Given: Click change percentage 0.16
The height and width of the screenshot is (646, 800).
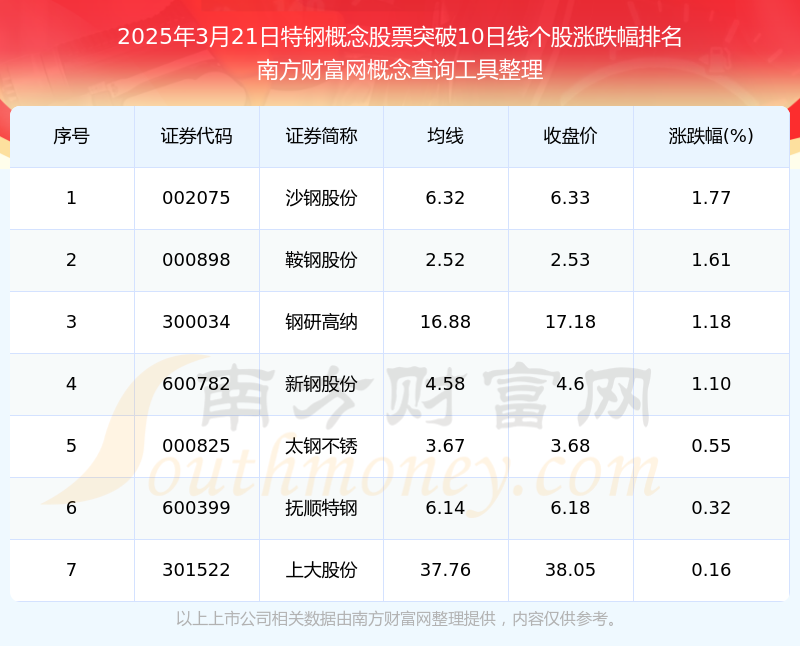Looking at the screenshot, I should [x=711, y=570].
